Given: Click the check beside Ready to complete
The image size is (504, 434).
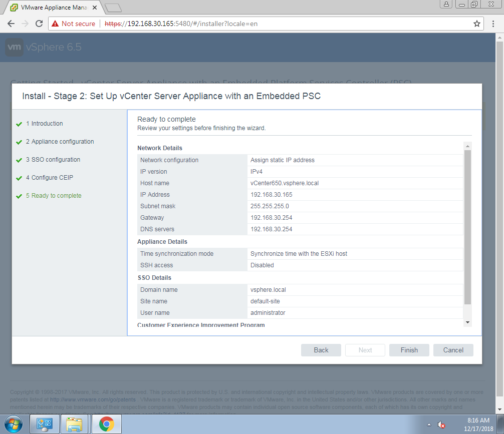Looking at the screenshot, I should coord(19,196).
